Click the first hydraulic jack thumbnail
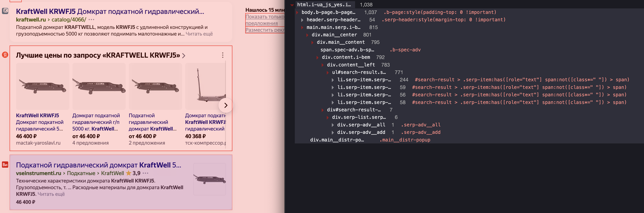The image size is (644, 213). [x=42, y=86]
